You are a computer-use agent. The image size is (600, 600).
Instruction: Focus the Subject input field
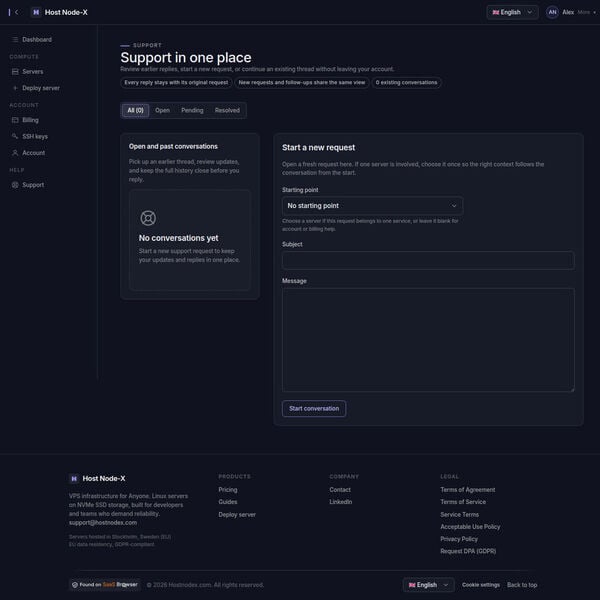click(428, 260)
